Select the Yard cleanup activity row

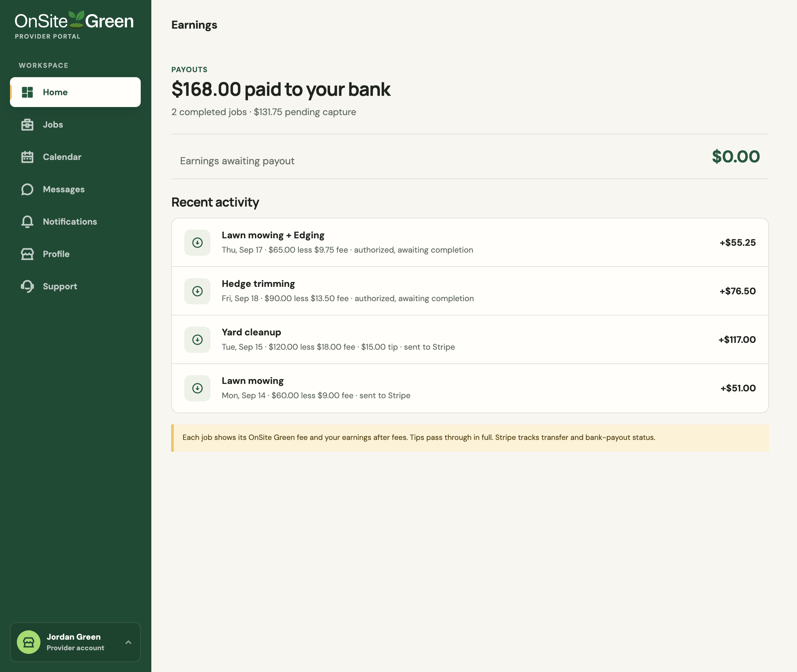coord(470,339)
